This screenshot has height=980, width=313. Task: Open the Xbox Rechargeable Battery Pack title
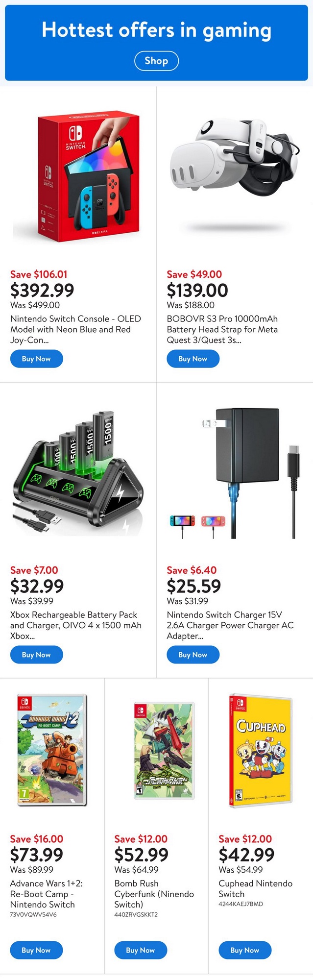(75, 625)
